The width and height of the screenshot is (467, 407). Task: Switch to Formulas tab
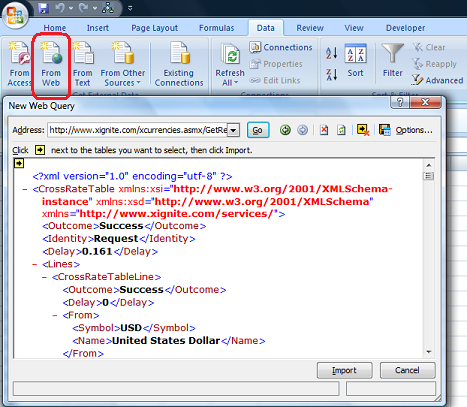[217, 28]
